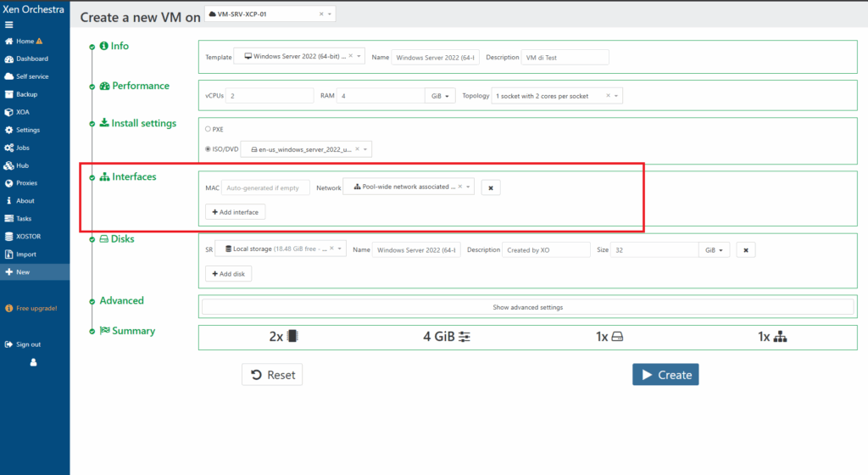This screenshot has height=475, width=868.
Task: Open the Topology socket and cores dropdown
Action: (x=557, y=96)
